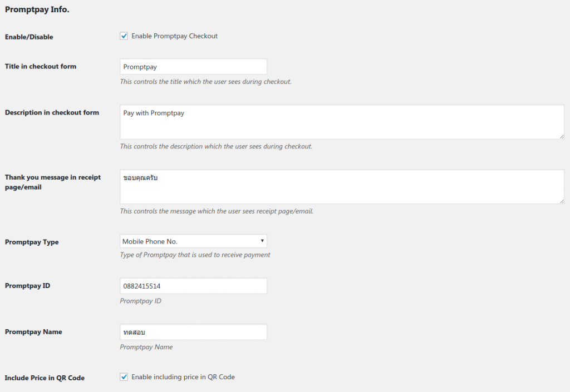Open the Promptpay Type dropdown
Image resolution: width=570 pixels, height=392 pixels.
click(193, 241)
